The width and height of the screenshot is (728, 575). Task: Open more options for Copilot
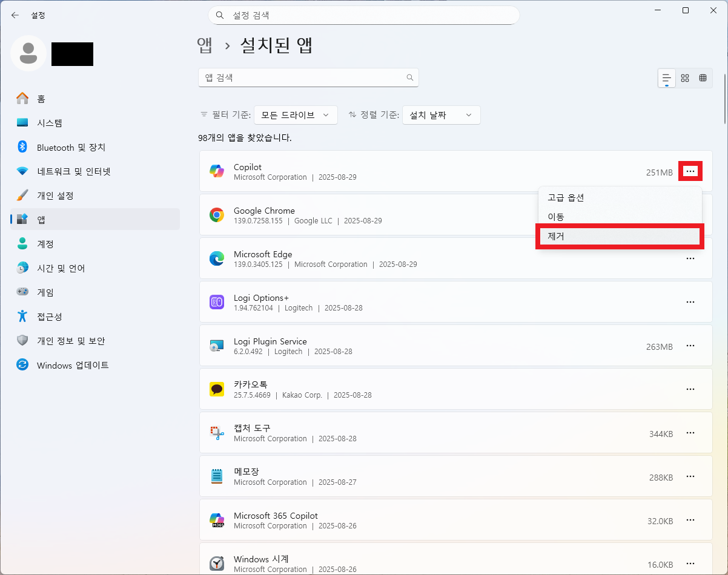tap(690, 172)
